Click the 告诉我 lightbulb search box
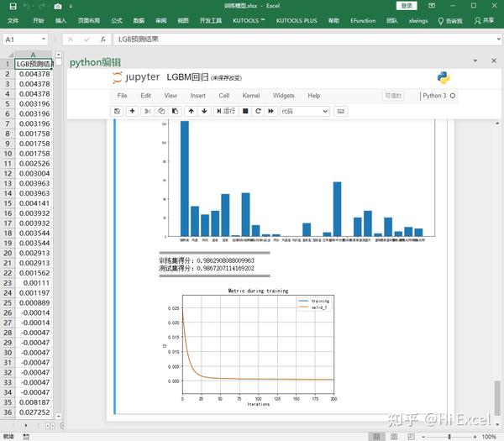504x441 pixels. 450,21
